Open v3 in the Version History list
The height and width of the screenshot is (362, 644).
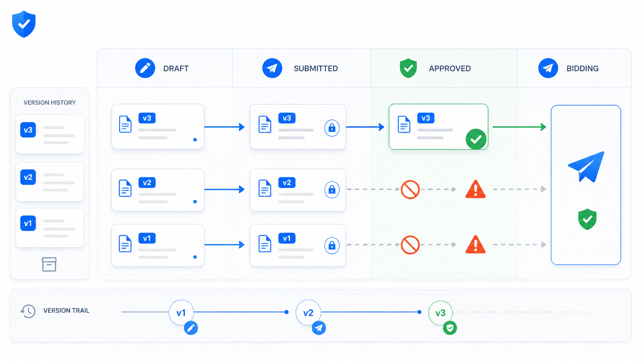[x=50, y=134]
